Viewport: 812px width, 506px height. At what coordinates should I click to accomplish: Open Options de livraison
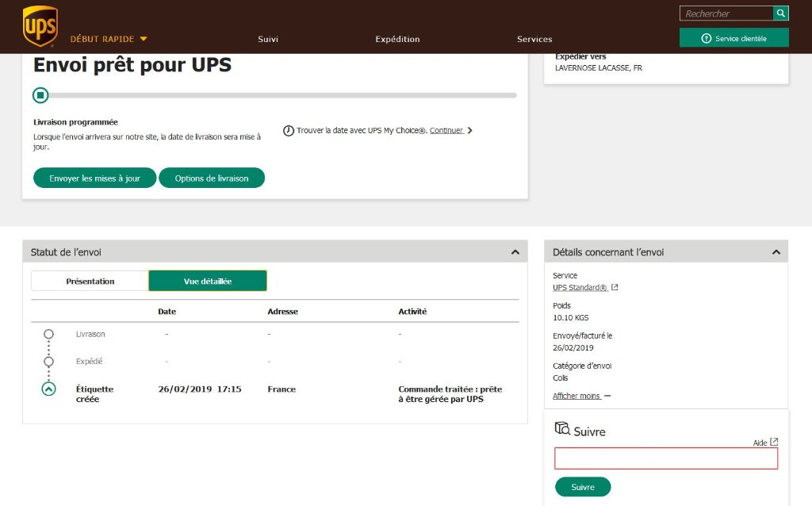coord(211,178)
